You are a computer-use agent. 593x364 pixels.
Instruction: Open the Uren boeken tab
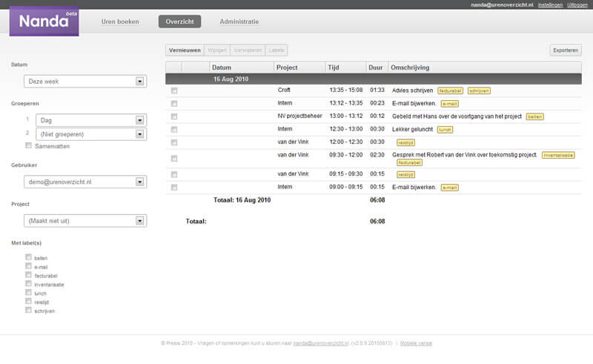pos(120,21)
